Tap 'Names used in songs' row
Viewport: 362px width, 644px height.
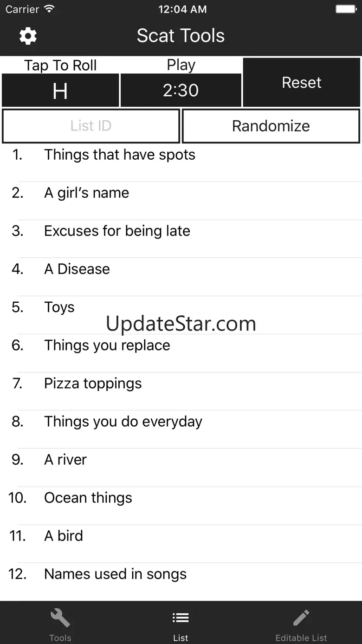click(x=115, y=574)
